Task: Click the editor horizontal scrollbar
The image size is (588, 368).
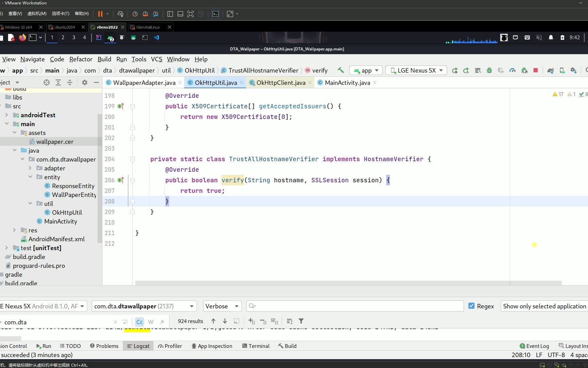Action: click(348, 283)
